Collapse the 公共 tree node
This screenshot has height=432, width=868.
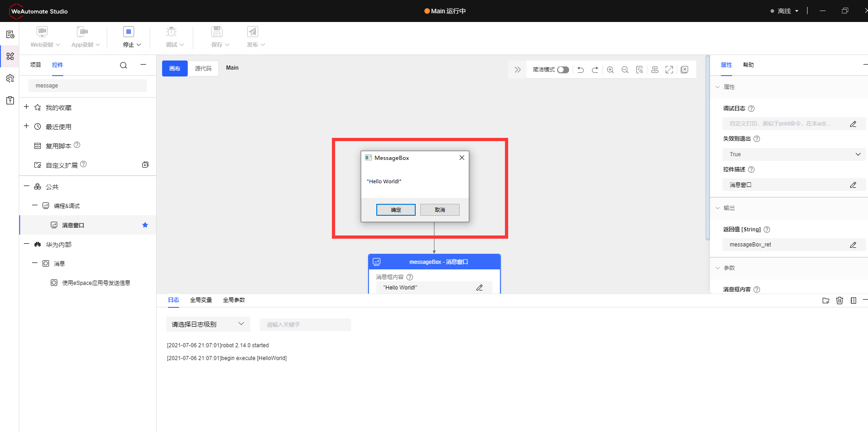pos(27,186)
